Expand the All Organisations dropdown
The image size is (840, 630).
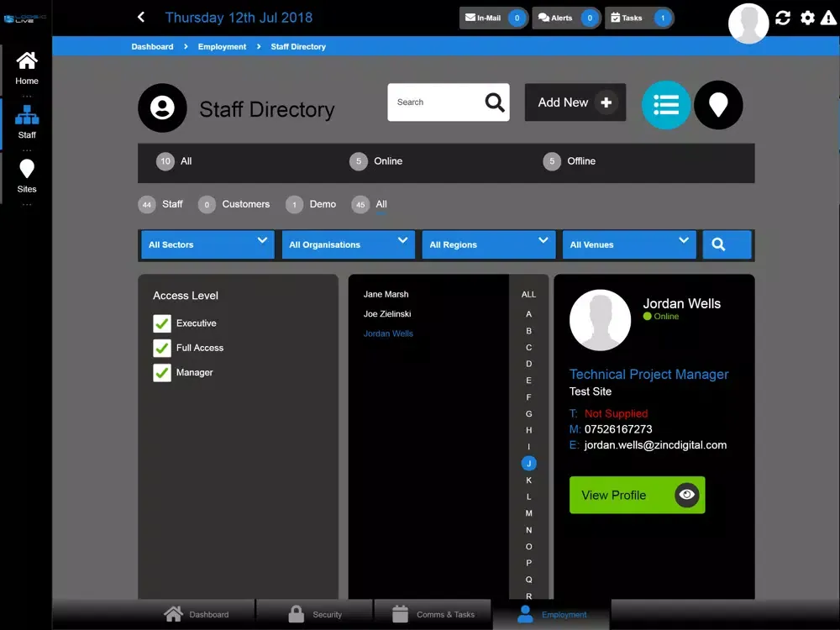click(x=349, y=244)
